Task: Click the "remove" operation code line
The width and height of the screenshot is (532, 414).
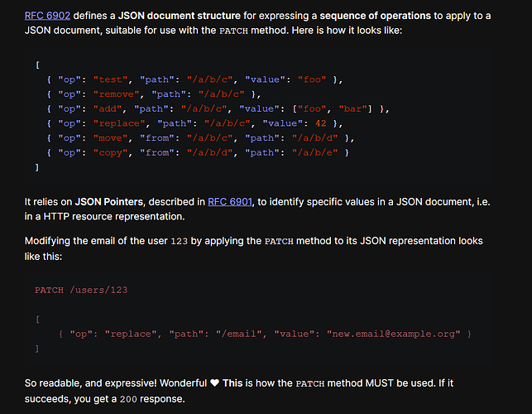Action: [154, 94]
